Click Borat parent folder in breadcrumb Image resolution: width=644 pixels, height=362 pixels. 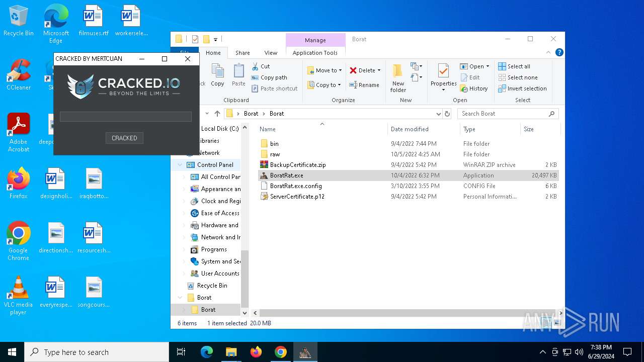coord(251,114)
